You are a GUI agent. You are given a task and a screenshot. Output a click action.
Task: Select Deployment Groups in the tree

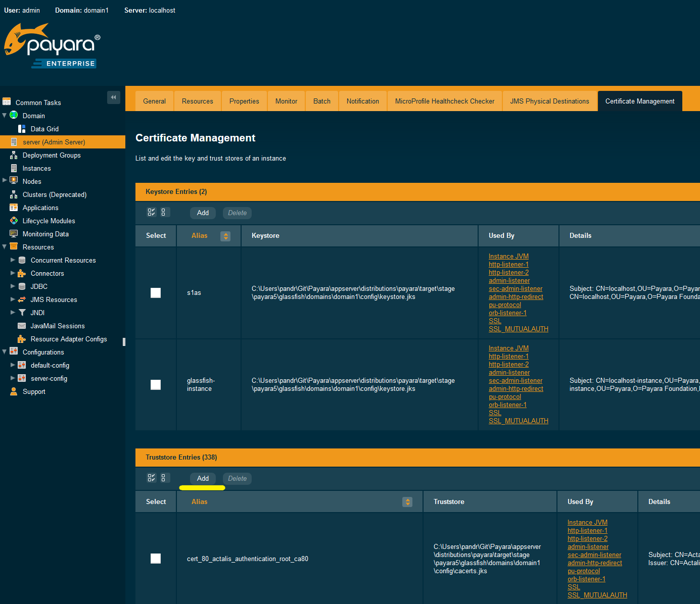tap(51, 155)
